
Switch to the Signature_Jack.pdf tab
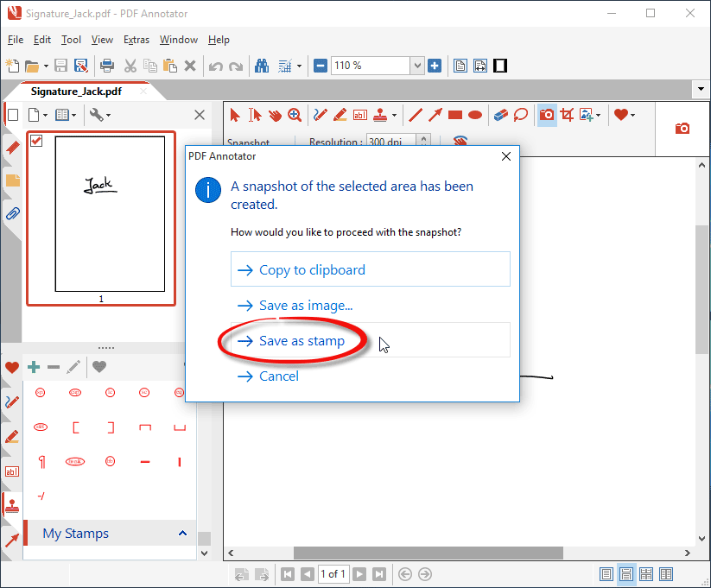coord(78,90)
